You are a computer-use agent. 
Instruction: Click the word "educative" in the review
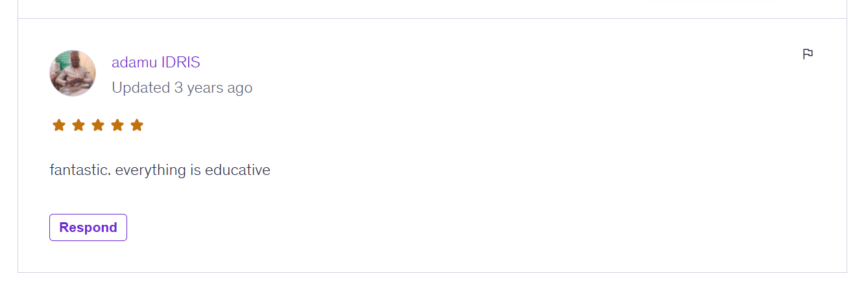(237, 170)
